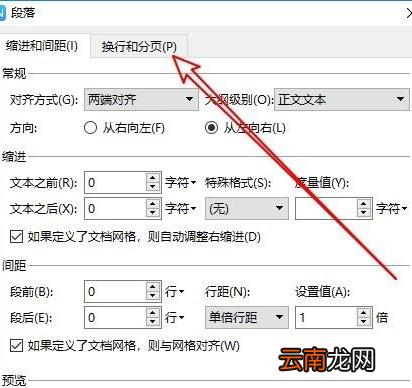Open 字符 unit dropdown beside 文本之后
This screenshot has width=412, height=388.
coord(180,209)
